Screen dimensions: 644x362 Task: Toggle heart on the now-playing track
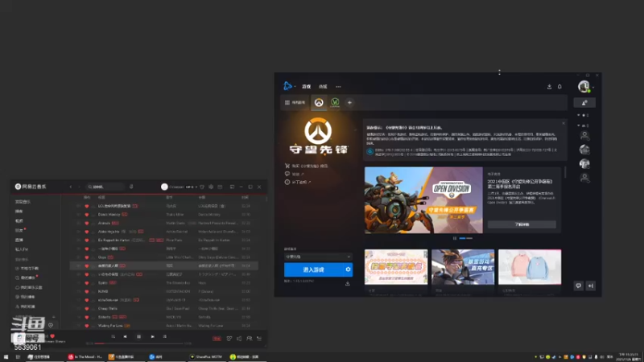point(52,336)
